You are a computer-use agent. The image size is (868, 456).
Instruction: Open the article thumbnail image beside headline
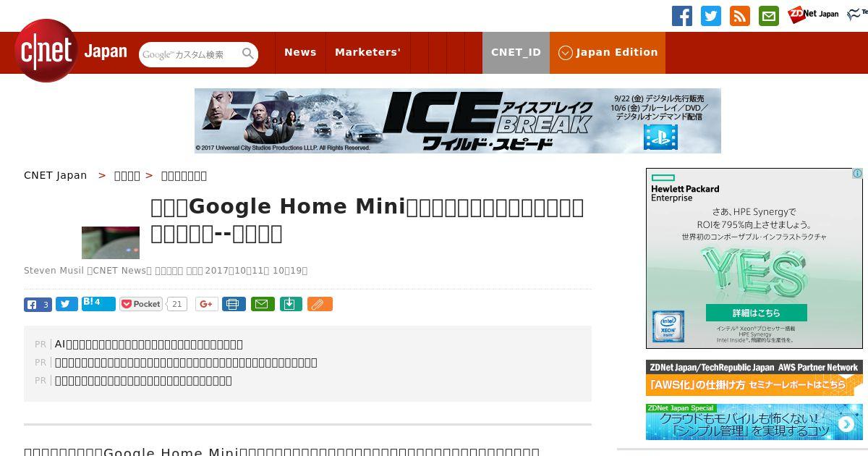pyautogui.click(x=111, y=242)
